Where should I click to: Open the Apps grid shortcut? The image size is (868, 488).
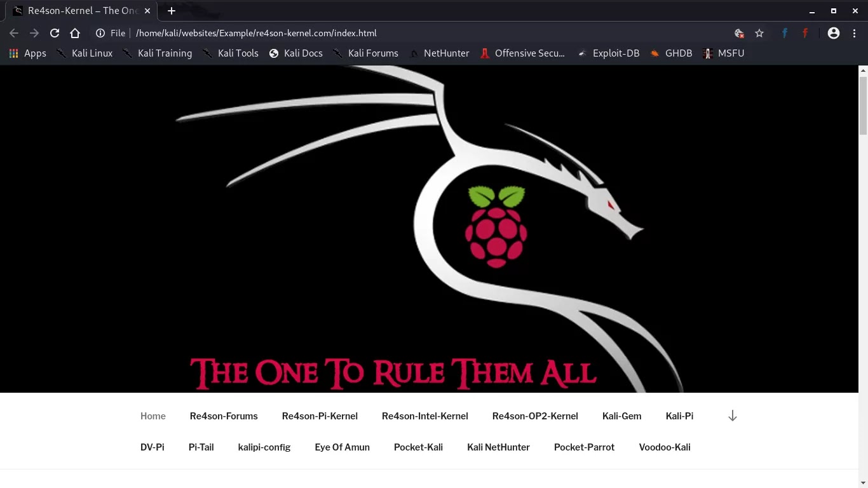[x=27, y=53]
